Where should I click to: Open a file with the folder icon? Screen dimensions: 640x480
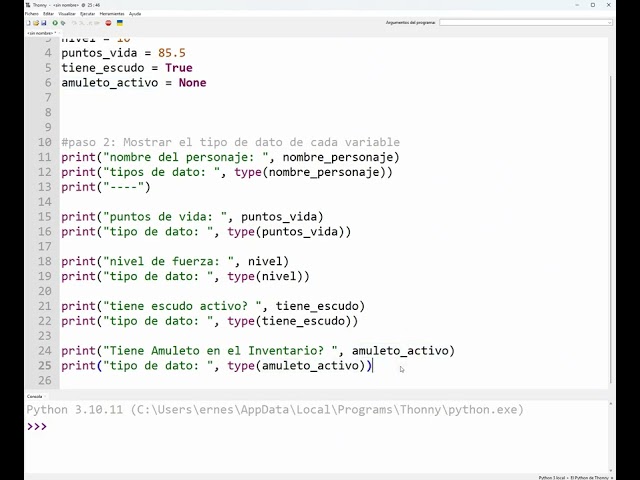coord(36,23)
